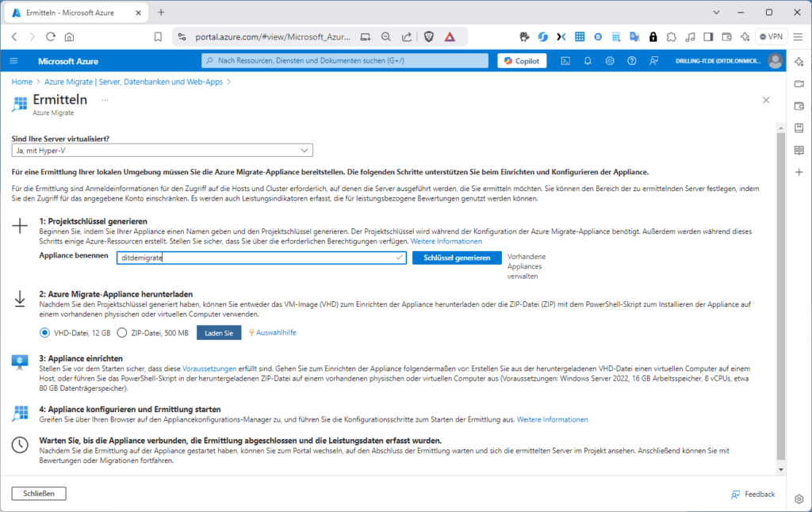Open the browser main menu icon

798,36
